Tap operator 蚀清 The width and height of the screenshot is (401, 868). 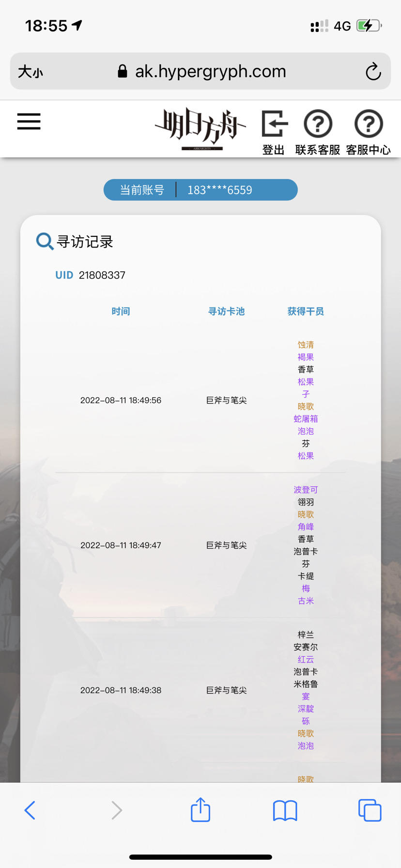[x=306, y=345]
